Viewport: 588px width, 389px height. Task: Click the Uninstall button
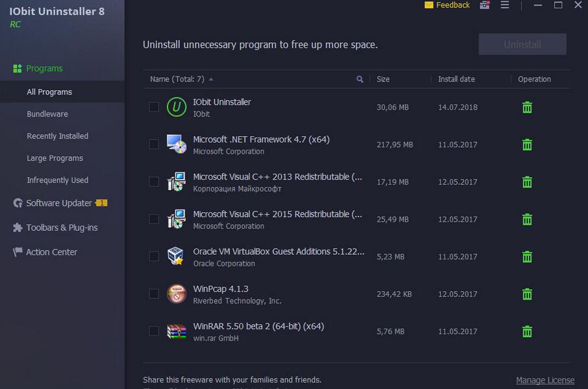522,44
